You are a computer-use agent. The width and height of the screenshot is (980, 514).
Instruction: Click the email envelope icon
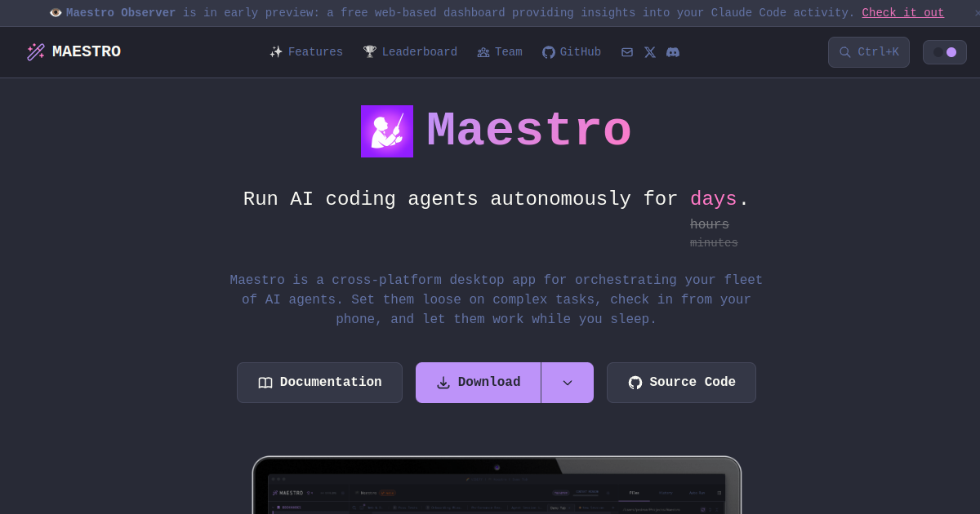627,52
